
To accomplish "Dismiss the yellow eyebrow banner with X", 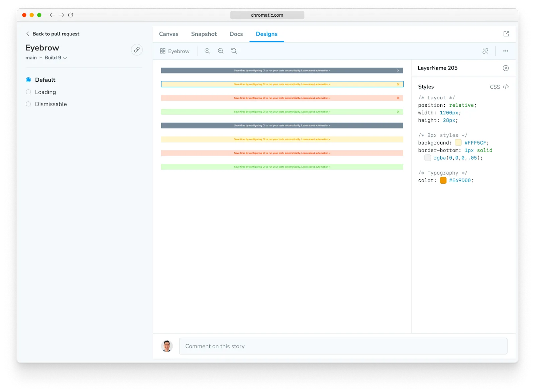I will coord(398,84).
